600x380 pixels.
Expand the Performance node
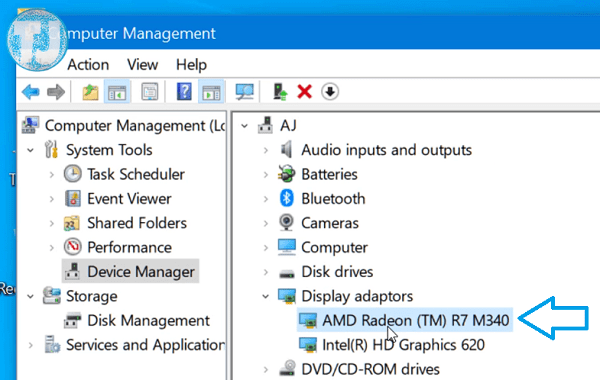52,248
